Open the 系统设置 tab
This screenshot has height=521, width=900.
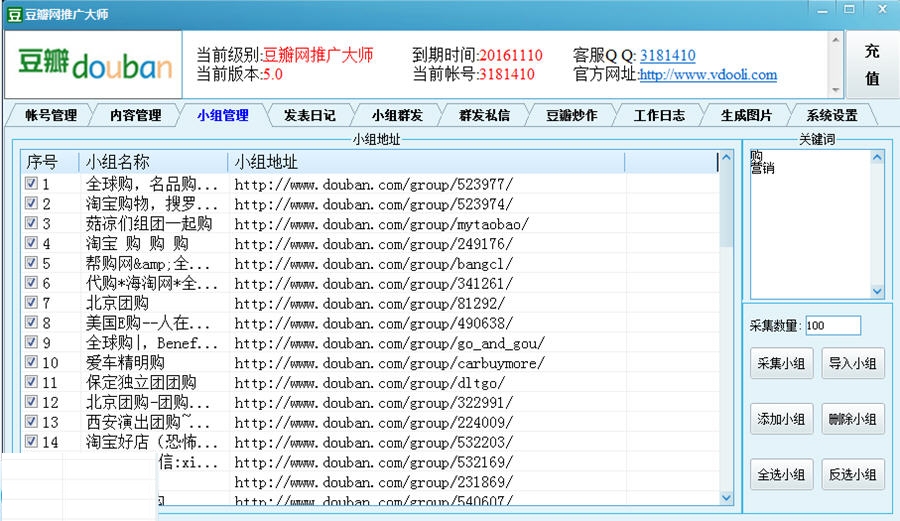[832, 115]
